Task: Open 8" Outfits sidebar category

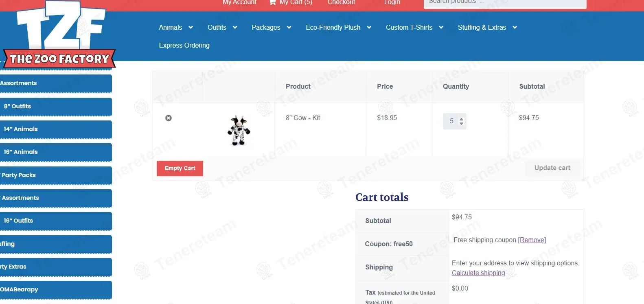Action: (x=56, y=106)
